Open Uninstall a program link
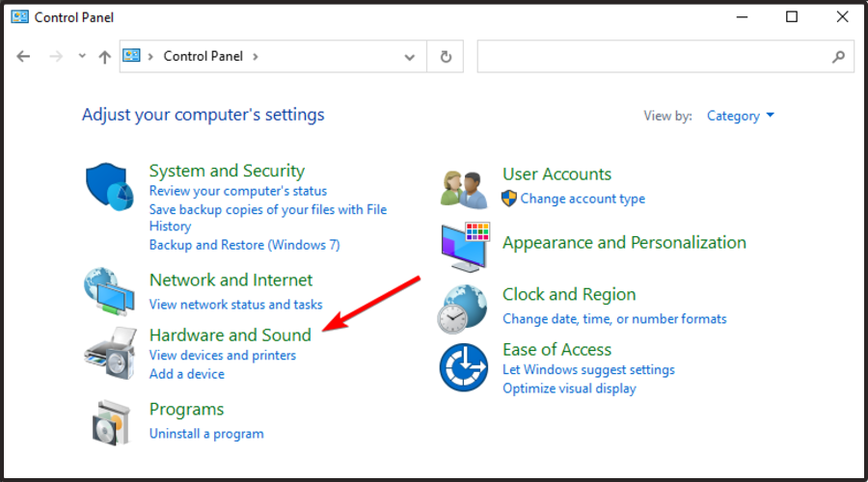 click(206, 434)
